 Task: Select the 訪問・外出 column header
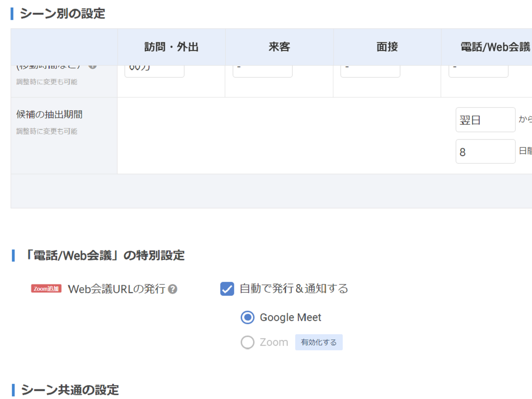[172, 47]
